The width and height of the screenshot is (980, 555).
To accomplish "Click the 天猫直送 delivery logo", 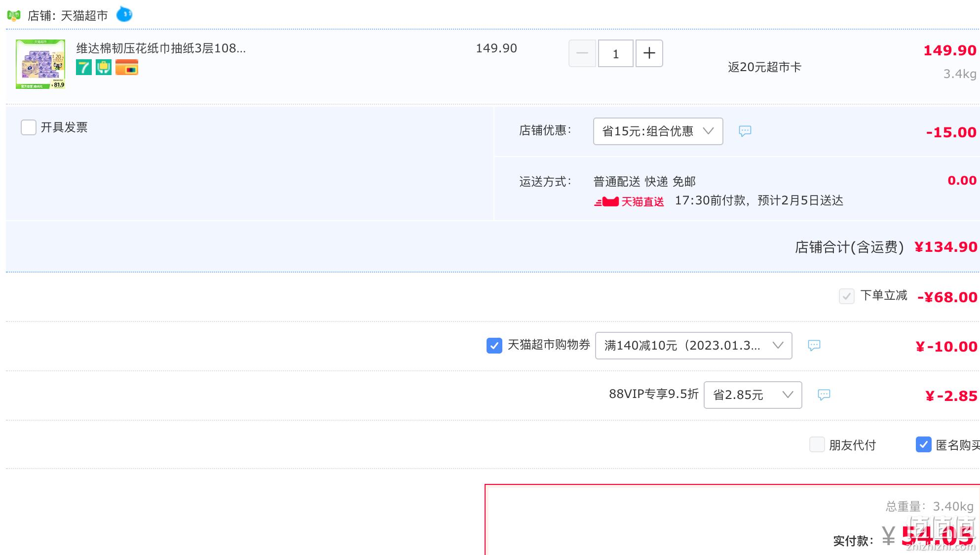I will [629, 201].
